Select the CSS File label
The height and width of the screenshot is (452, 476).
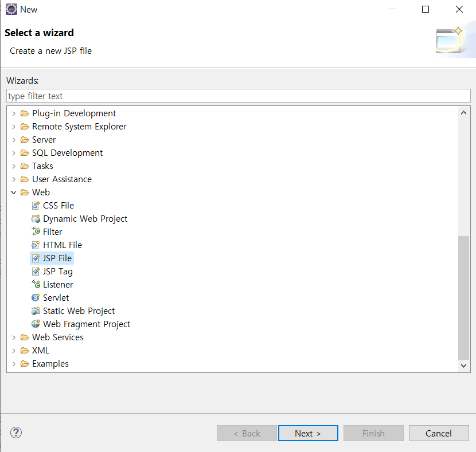[x=58, y=206]
